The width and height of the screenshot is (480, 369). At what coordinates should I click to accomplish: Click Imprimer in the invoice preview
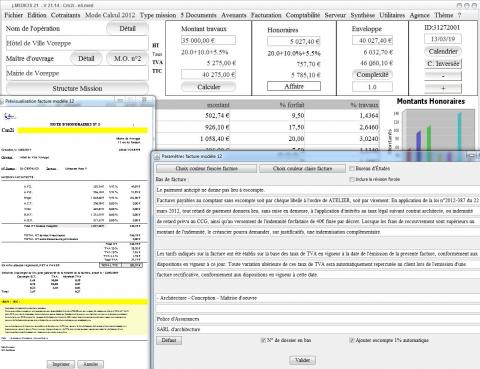pos(61,364)
